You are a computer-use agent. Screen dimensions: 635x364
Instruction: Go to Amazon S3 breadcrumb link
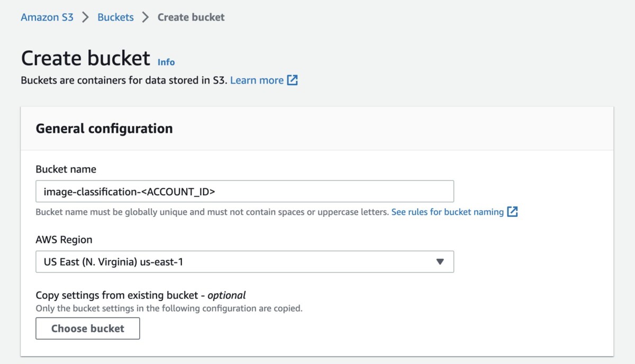47,17
